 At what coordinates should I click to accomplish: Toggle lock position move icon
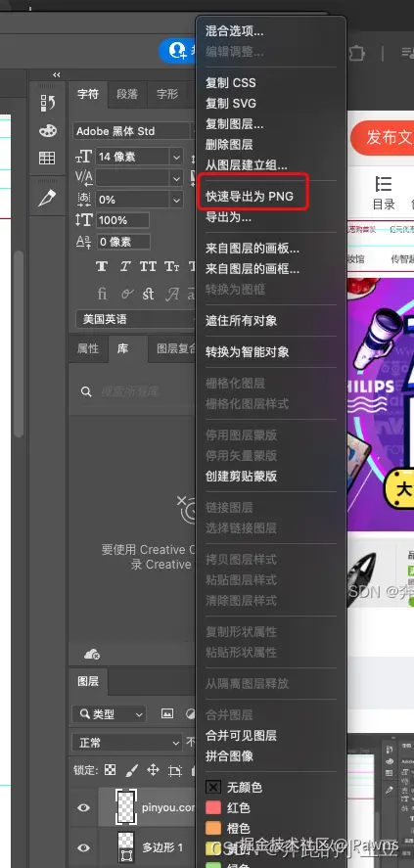click(x=153, y=769)
